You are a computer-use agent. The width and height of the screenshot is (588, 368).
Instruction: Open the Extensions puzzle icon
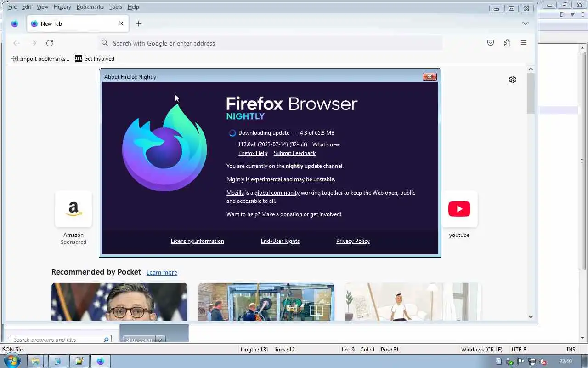[x=507, y=43]
